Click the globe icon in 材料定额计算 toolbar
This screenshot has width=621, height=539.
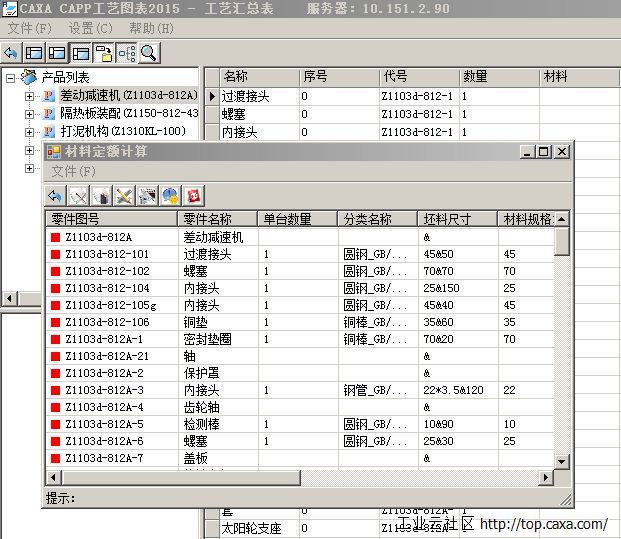click(x=170, y=196)
